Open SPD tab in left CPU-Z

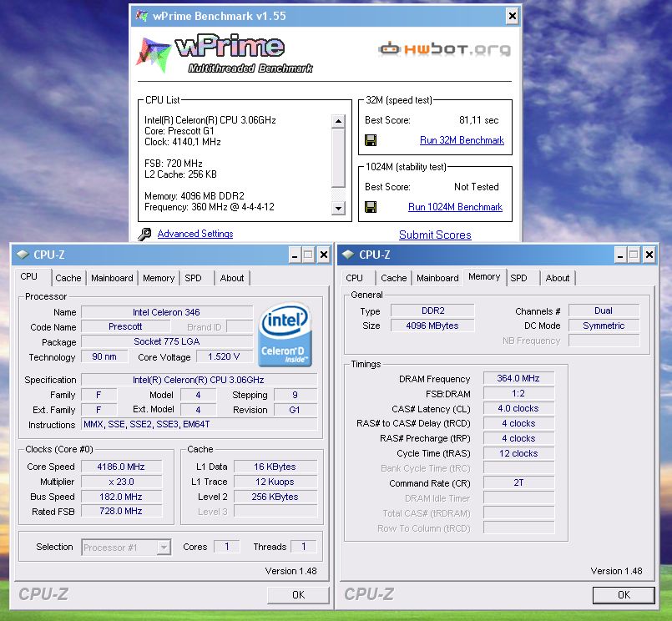coord(194,278)
